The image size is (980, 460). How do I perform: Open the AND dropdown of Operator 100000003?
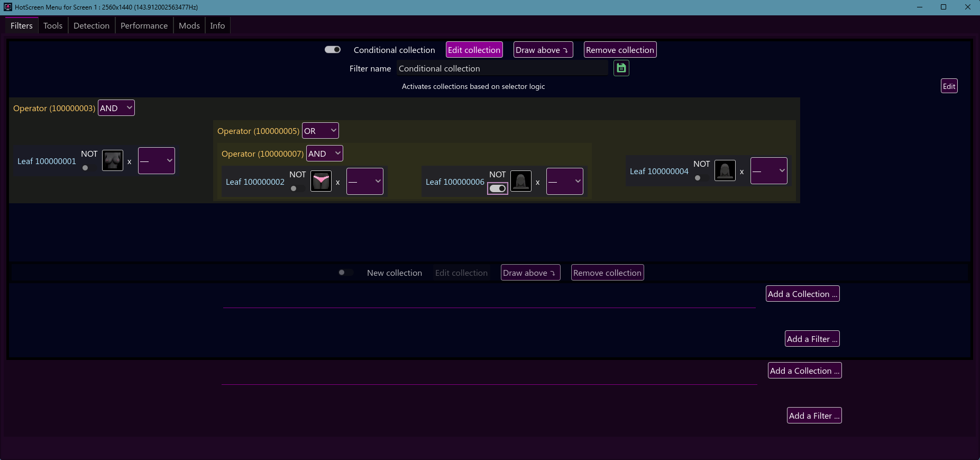(116, 108)
